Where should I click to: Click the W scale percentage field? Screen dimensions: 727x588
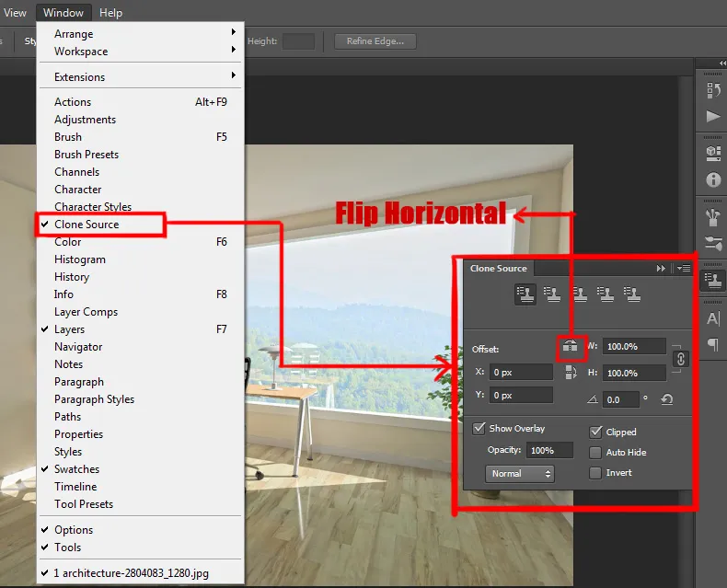click(x=634, y=346)
